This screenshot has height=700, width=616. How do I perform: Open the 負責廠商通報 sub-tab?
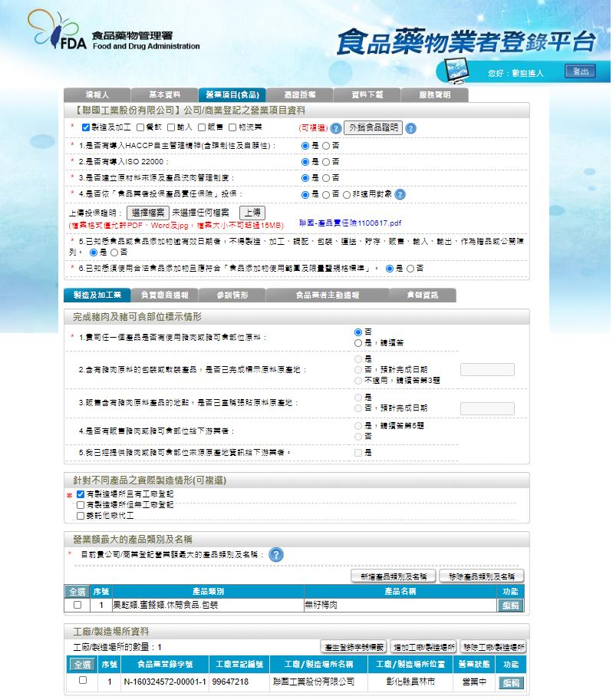(164, 296)
